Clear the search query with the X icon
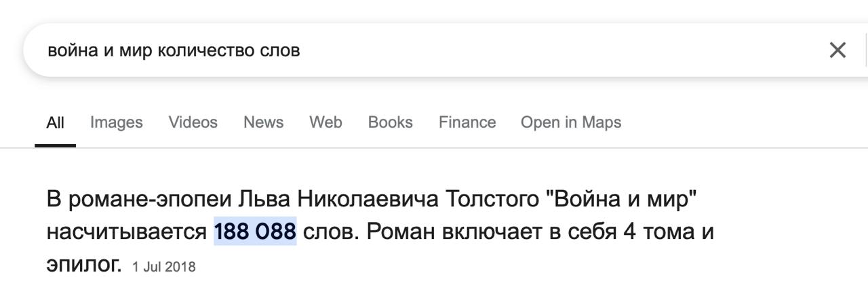Image resolution: width=868 pixels, height=296 pixels. click(837, 50)
